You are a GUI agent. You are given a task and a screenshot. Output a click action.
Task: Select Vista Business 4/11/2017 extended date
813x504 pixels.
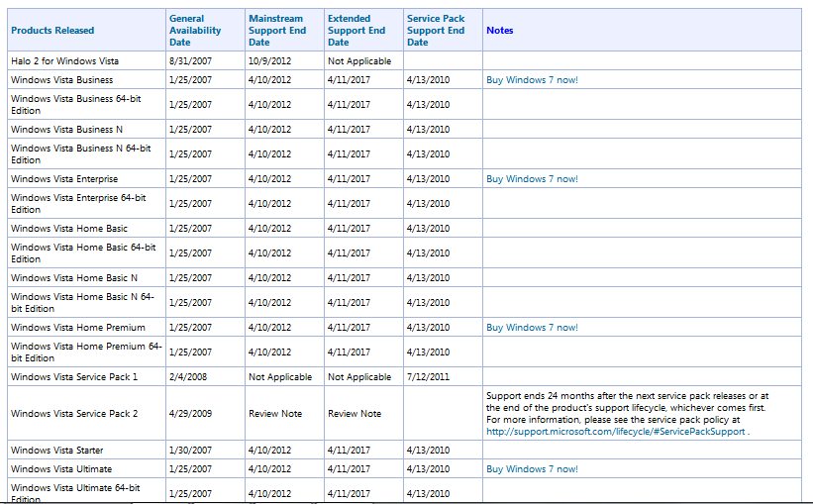[x=349, y=80]
